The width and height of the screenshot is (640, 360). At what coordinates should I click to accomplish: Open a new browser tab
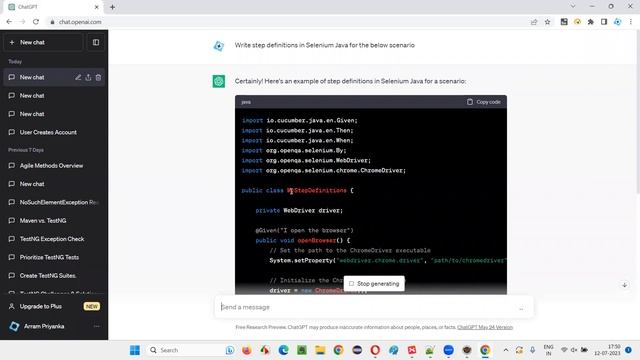pos(112,7)
